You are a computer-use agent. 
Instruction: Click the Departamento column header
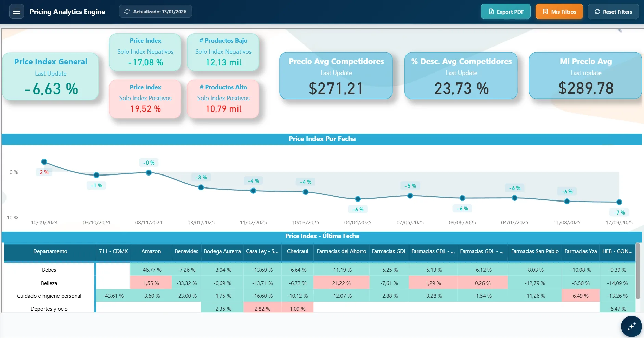pos(50,251)
